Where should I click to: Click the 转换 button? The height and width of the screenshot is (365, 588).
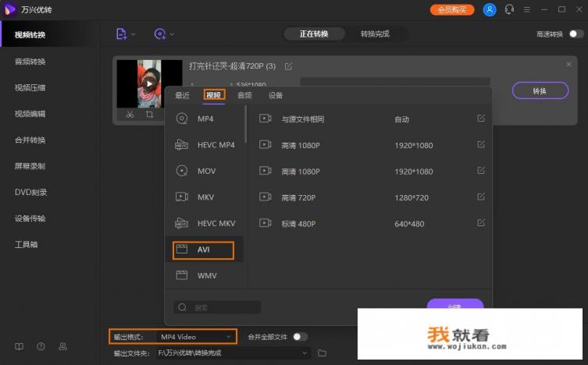click(x=540, y=90)
